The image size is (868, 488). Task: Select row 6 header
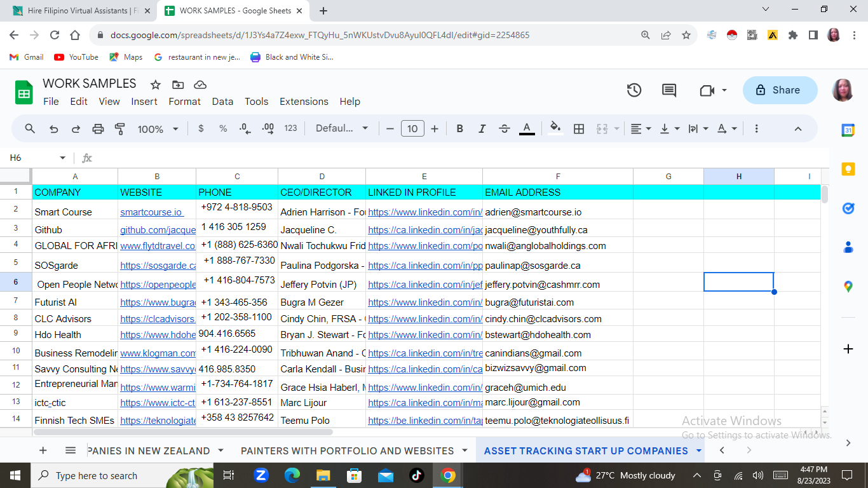[x=16, y=282]
